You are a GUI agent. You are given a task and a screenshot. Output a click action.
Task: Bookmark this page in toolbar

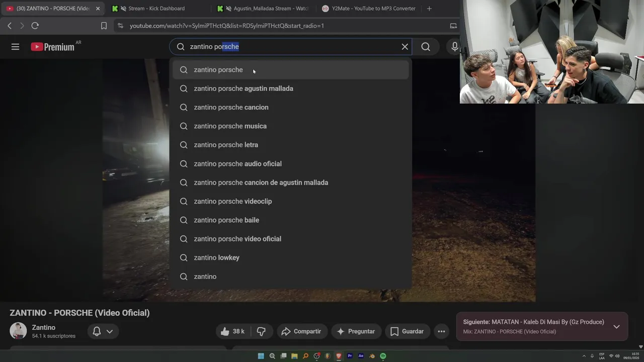[104, 26]
